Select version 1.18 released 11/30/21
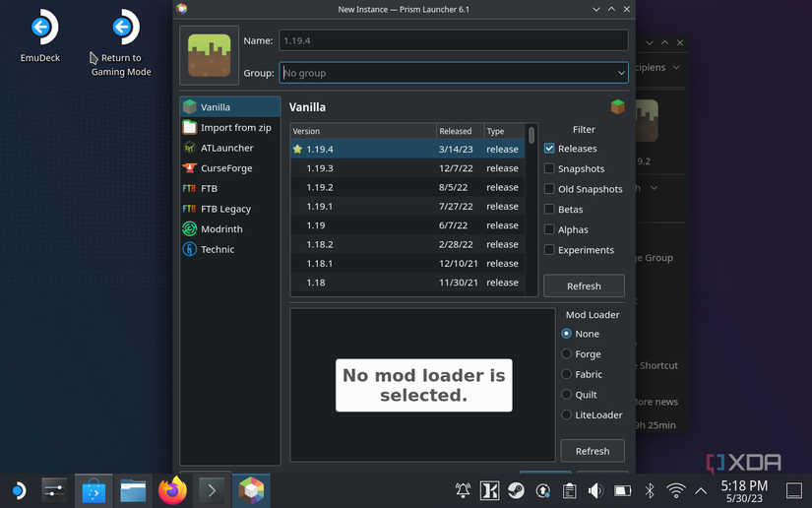This screenshot has height=508, width=812. 407,283
